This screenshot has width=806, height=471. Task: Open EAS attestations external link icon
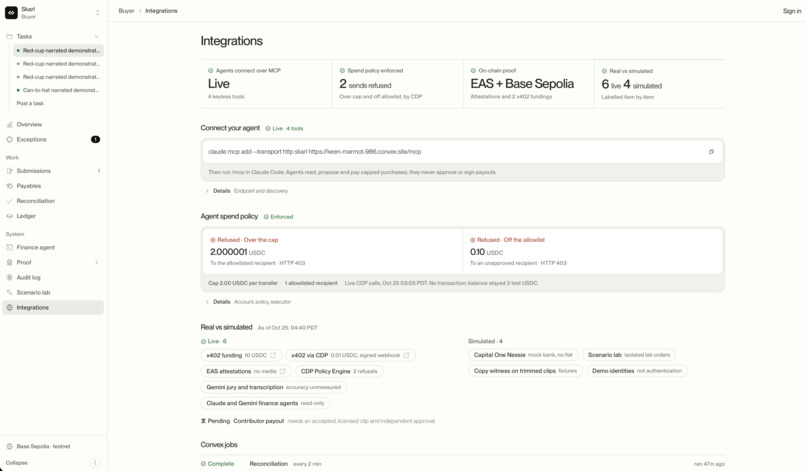282,371
